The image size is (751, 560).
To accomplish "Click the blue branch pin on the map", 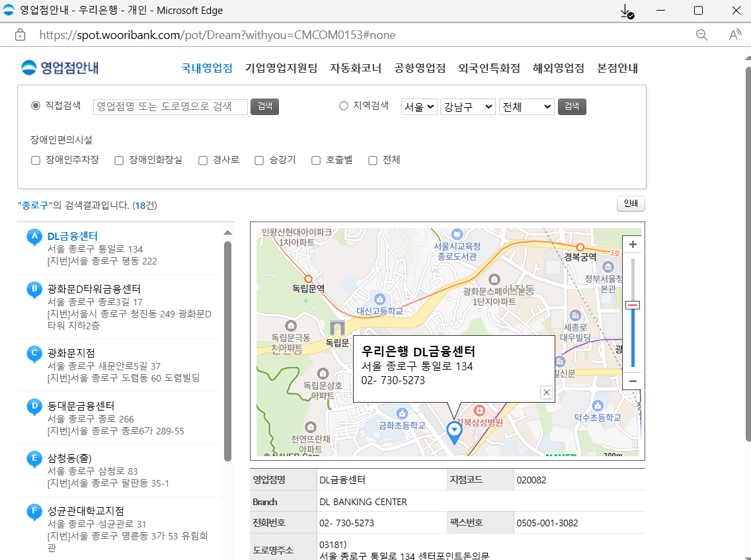I will click(454, 432).
